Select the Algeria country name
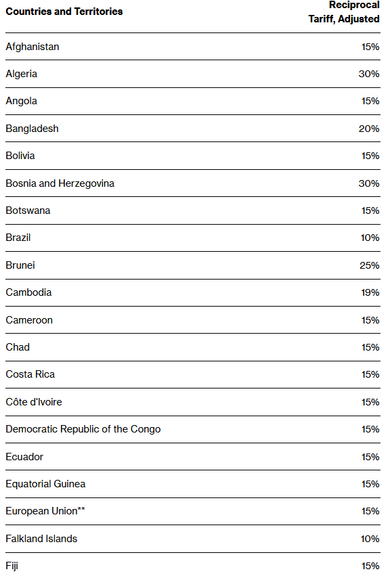Image resolution: width=392 pixels, height=578 pixels. click(x=22, y=74)
